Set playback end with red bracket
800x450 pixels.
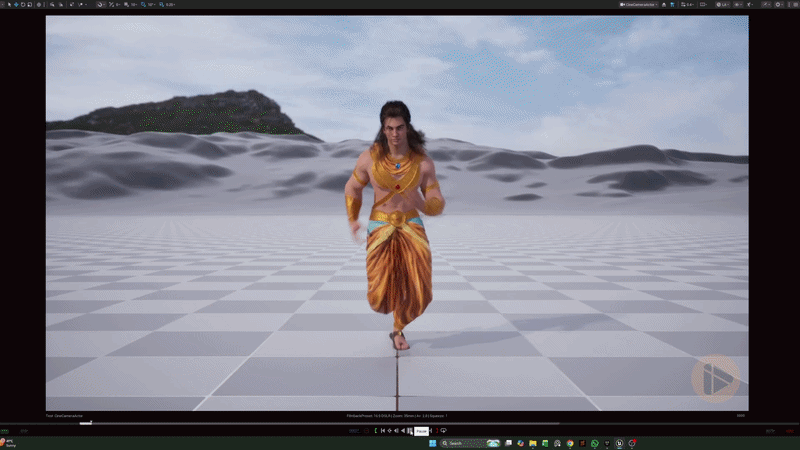click(x=437, y=431)
